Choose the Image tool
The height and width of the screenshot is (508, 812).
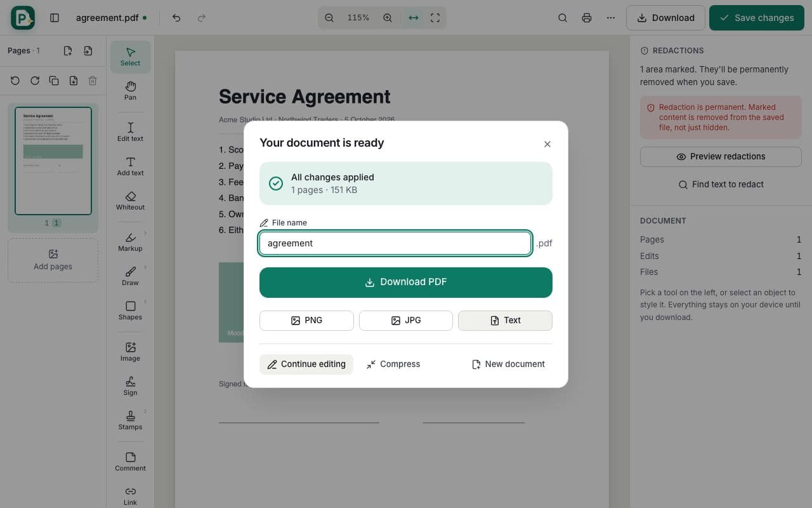pos(130,352)
